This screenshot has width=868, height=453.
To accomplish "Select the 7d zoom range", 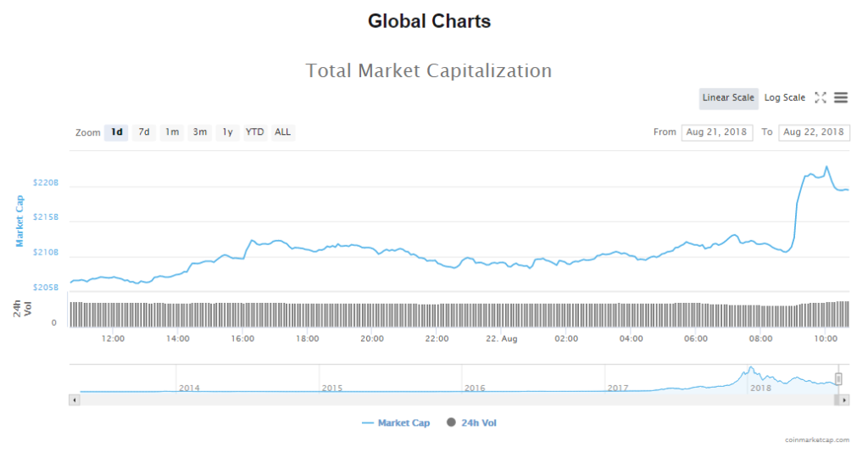I will 144,132.
